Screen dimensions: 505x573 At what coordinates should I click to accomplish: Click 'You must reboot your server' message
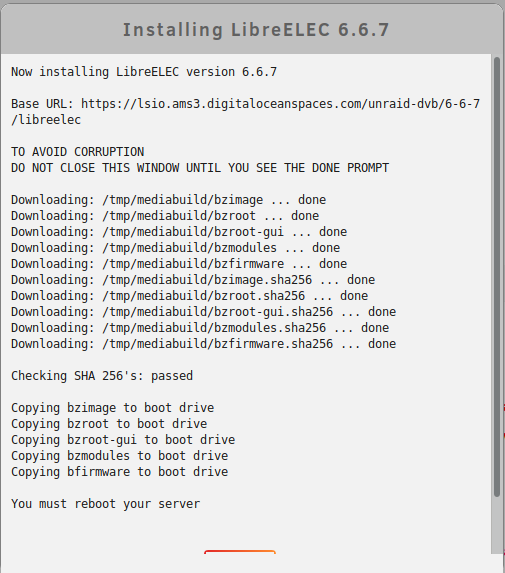click(x=106, y=504)
